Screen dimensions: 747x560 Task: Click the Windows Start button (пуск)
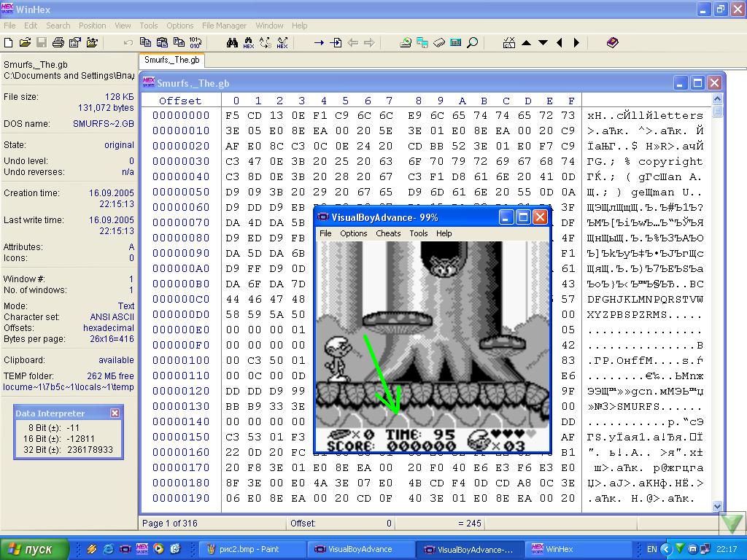click(34, 549)
